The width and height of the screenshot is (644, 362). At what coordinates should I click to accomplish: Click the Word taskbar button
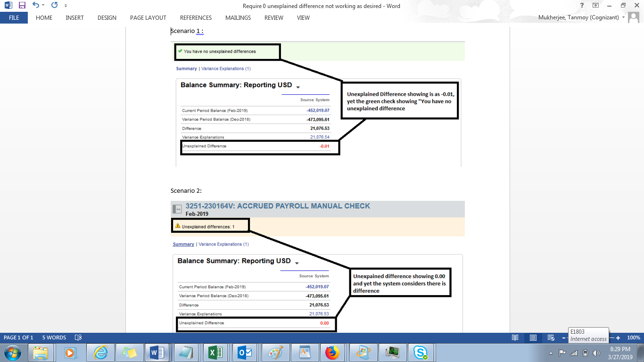157,353
